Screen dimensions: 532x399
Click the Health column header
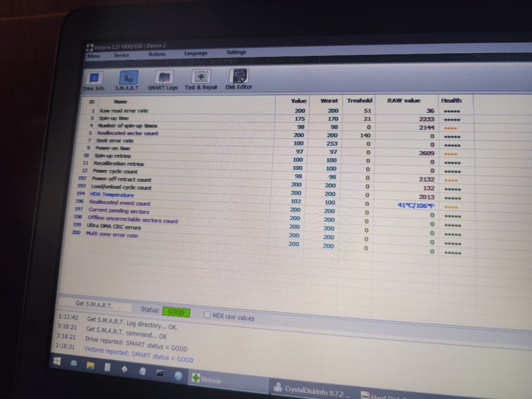click(451, 100)
